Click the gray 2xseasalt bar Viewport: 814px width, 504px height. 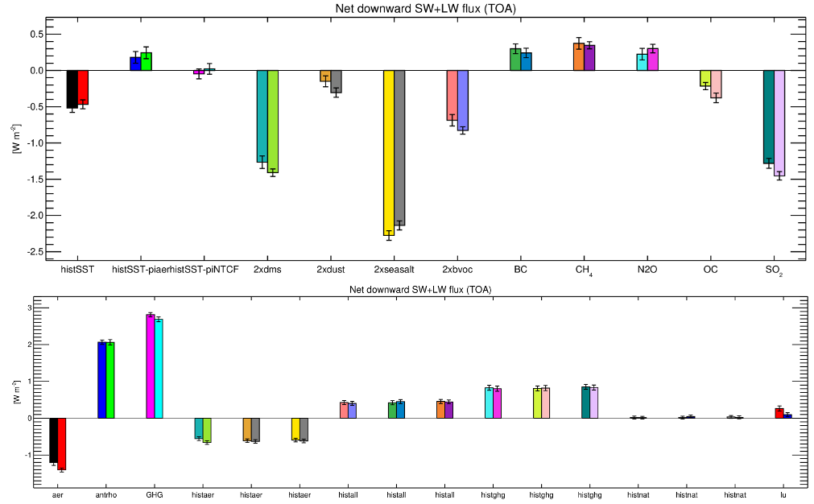399,148
